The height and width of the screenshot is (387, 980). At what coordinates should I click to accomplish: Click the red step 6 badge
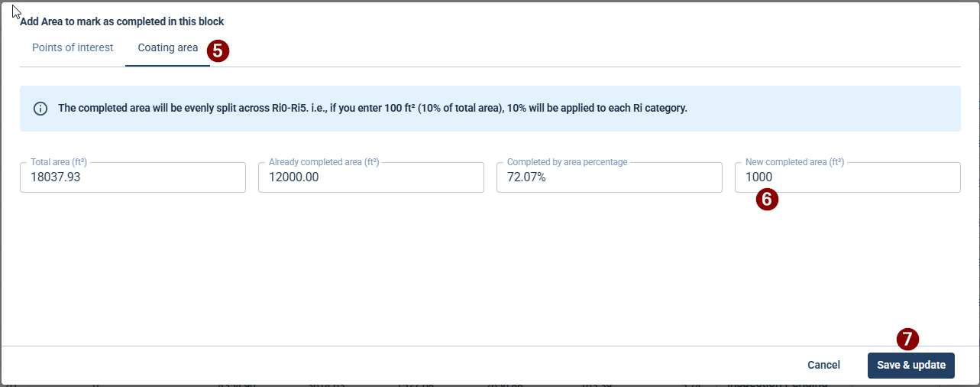pos(767,200)
